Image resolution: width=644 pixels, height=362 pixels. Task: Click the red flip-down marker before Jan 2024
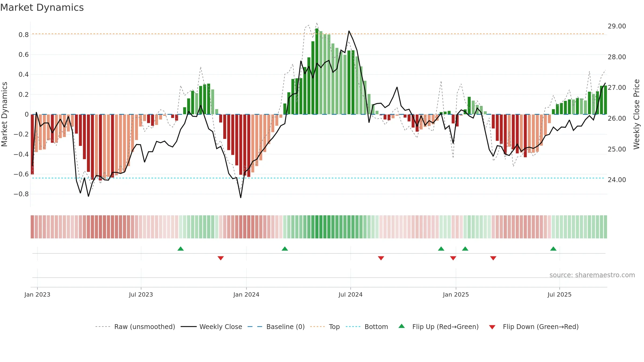[221, 258]
